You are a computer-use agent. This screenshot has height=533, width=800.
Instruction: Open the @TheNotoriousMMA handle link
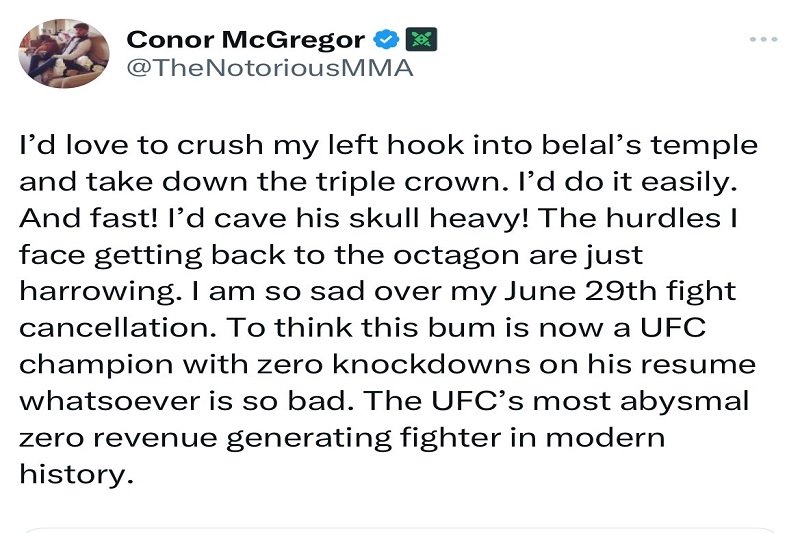pyautogui.click(x=269, y=68)
